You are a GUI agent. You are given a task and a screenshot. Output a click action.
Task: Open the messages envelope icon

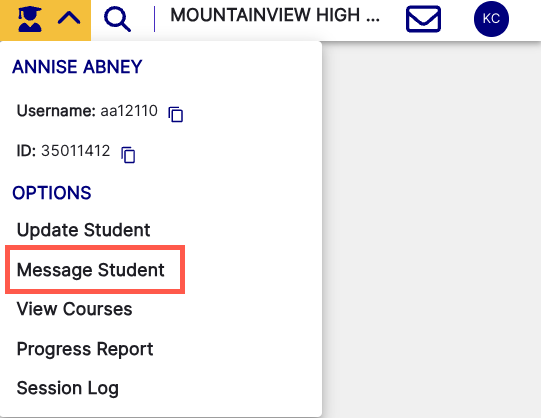click(423, 19)
